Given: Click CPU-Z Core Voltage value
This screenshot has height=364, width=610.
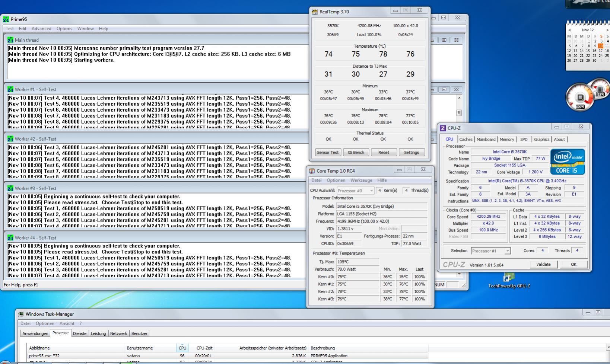Looking at the screenshot, I should tap(536, 172).
